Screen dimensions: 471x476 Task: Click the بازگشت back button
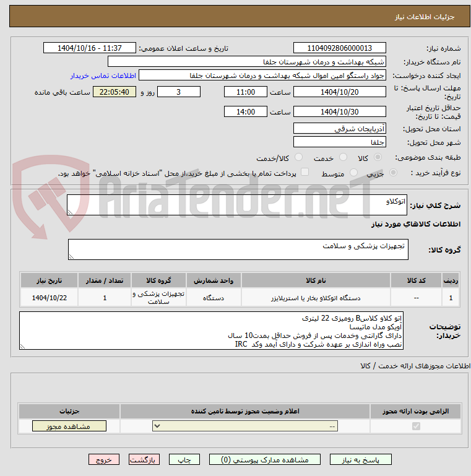[144, 460]
